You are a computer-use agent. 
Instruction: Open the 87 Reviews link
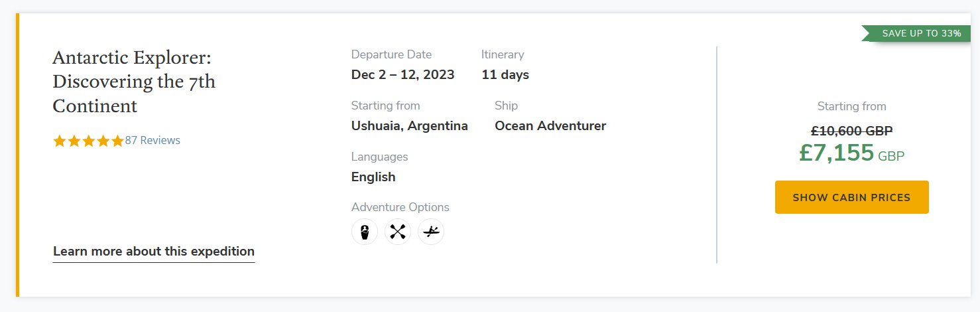[153, 141]
